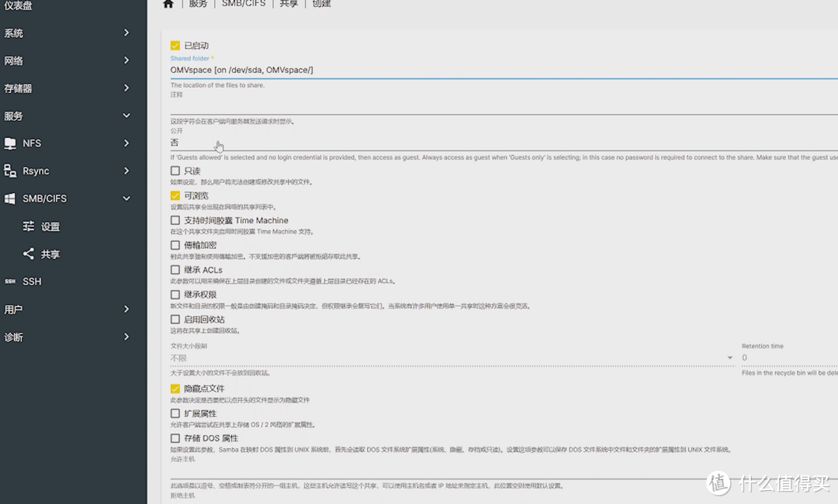Viewport: 838px width, 504px height.
Task: Expand the 系统 menu chevron
Action: coord(126,33)
